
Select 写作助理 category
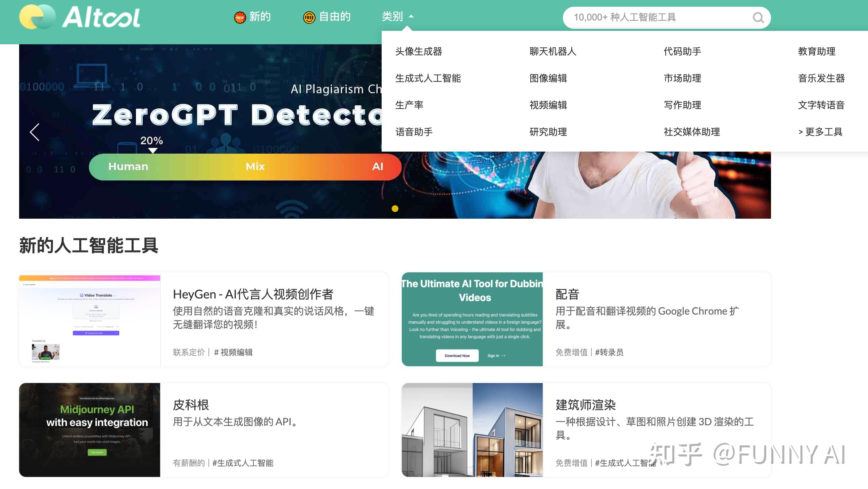click(x=682, y=105)
